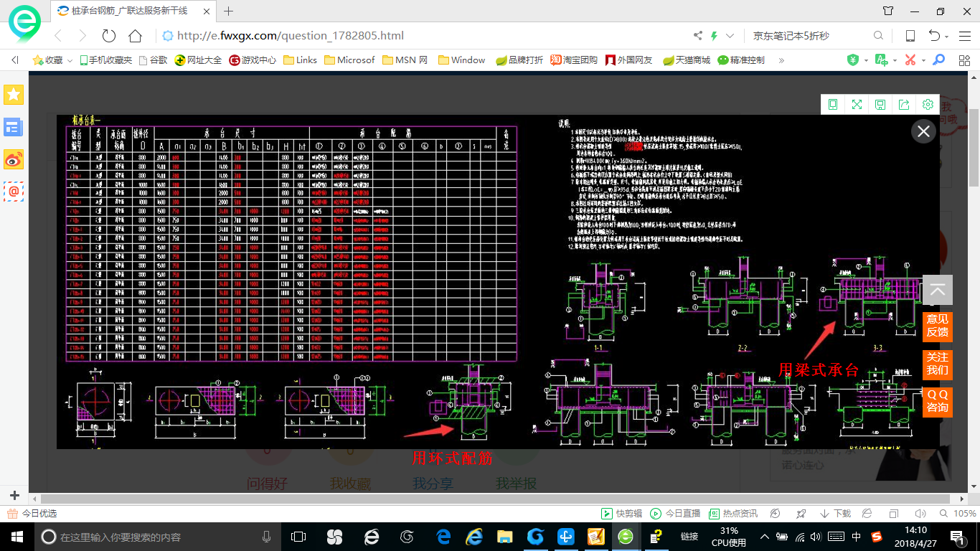Open the 意见反馈 feedback button

coord(938,326)
